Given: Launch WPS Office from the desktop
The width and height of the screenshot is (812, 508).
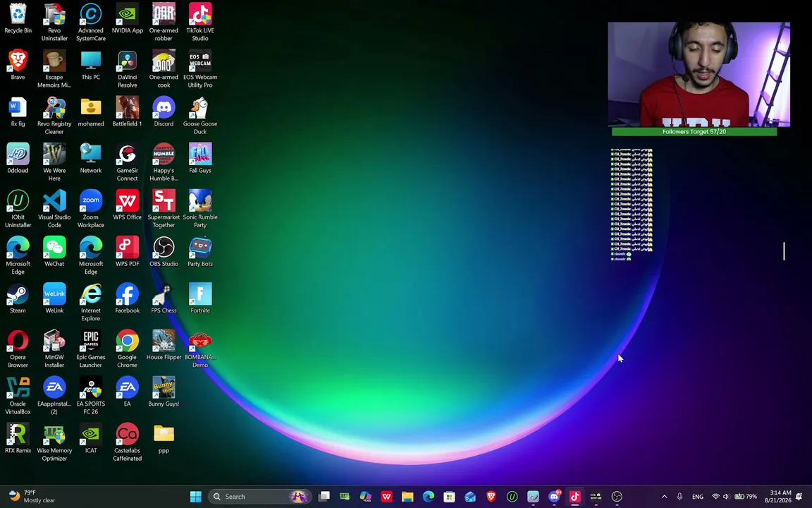Looking at the screenshot, I should (128, 206).
